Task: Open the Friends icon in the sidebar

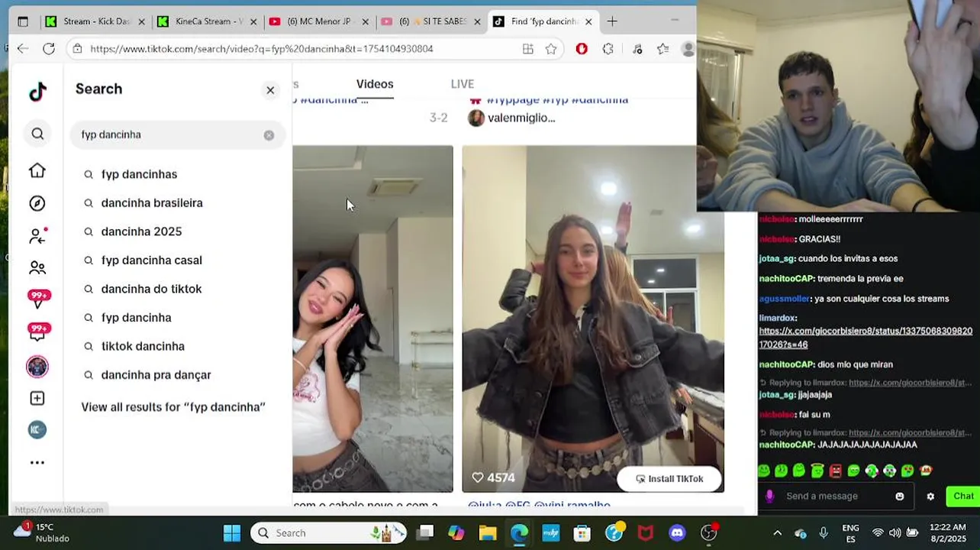Action: 37,267
